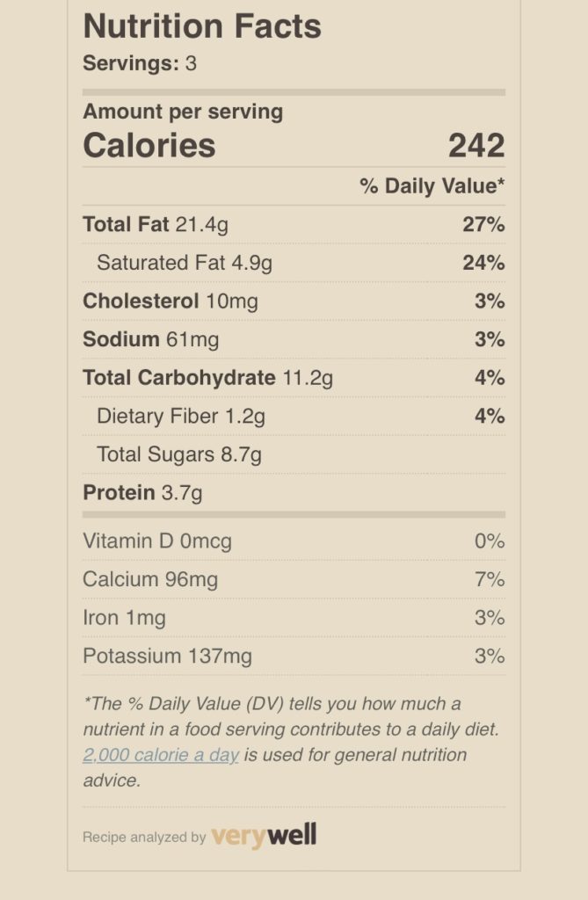The image size is (588, 900).
Task: Select the Cholesterol 10mg row
Action: (x=294, y=301)
